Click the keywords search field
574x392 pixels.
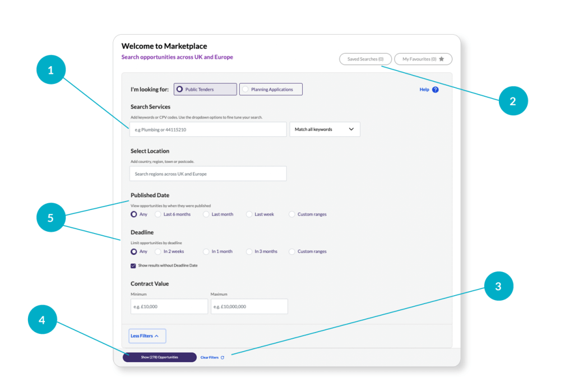point(207,129)
